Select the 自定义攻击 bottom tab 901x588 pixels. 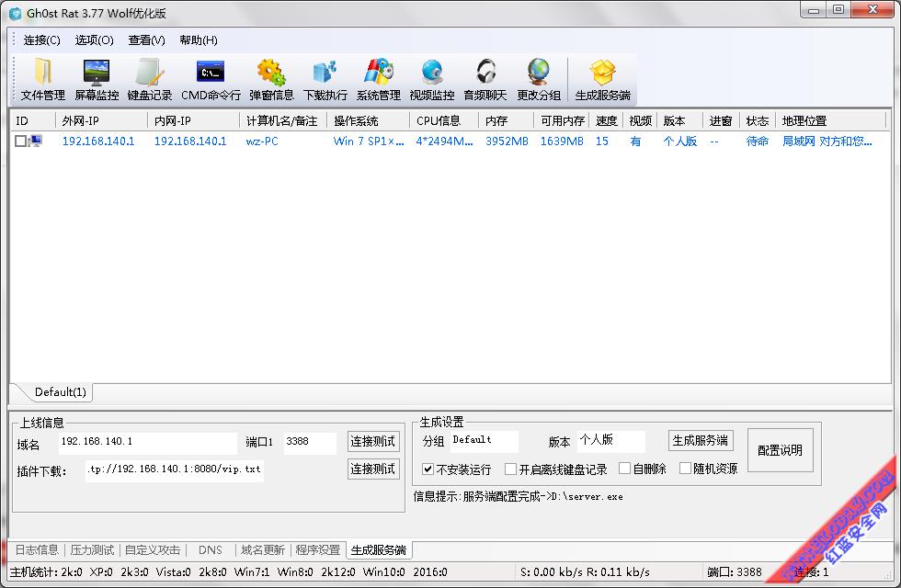[x=153, y=550]
